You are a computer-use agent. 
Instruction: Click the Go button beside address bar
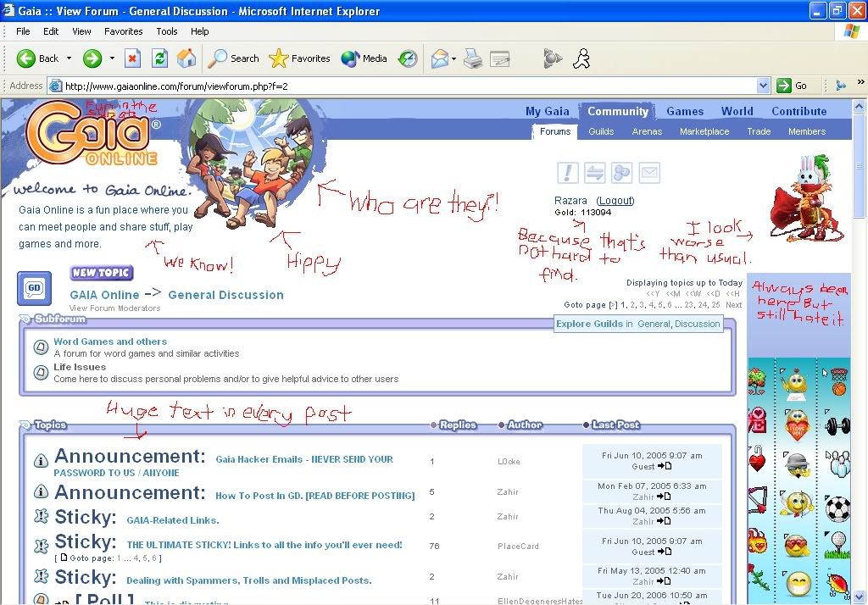[x=793, y=86]
